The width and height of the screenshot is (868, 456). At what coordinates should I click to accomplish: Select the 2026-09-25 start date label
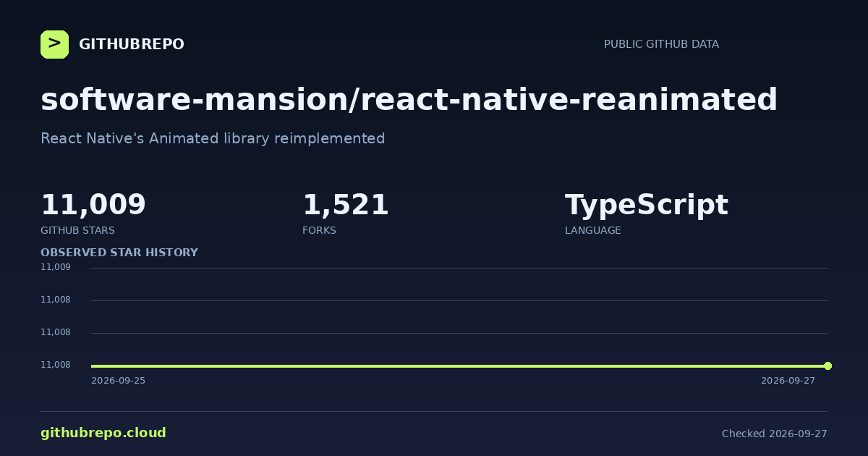pyautogui.click(x=118, y=381)
